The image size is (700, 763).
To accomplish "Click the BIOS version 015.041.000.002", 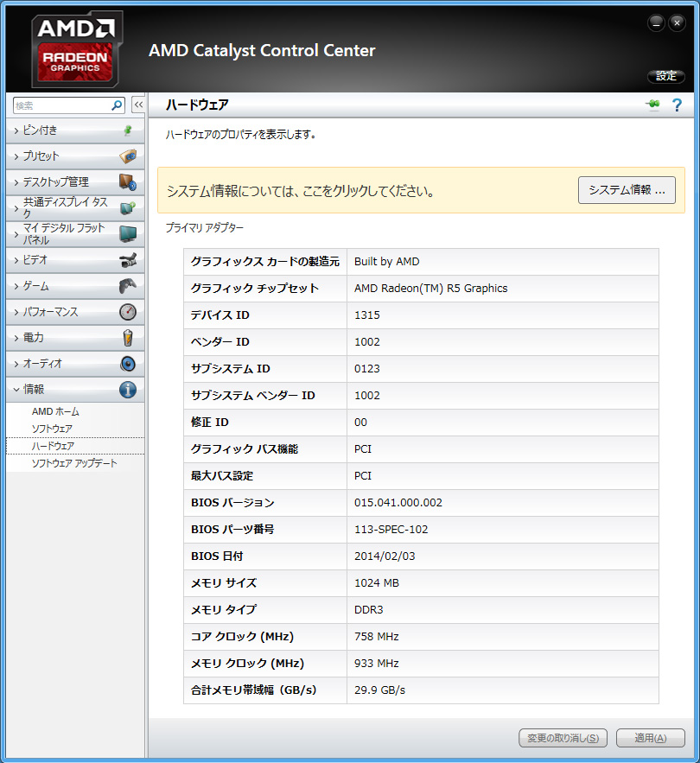I will coord(398,503).
